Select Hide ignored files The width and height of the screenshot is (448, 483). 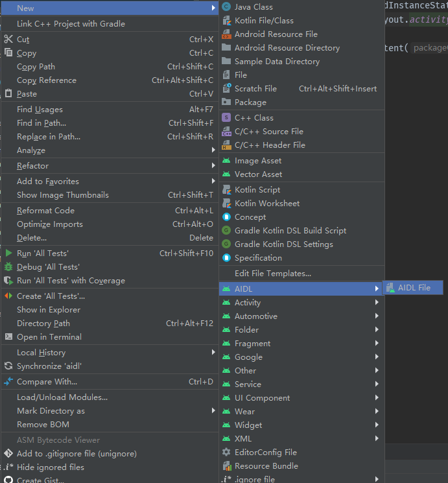(110, 467)
